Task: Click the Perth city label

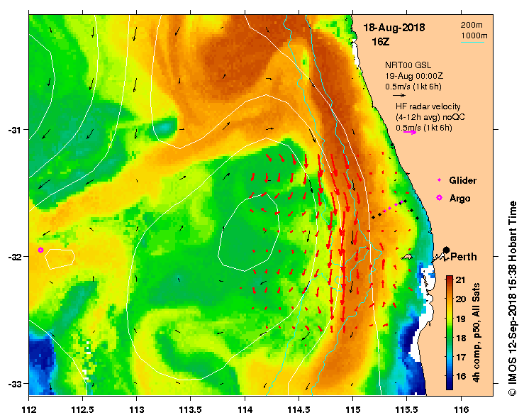Action: tap(464, 257)
